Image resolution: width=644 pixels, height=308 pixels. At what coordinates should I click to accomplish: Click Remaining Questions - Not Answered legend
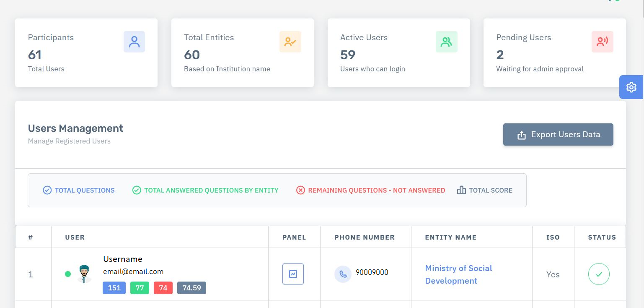pyautogui.click(x=370, y=191)
